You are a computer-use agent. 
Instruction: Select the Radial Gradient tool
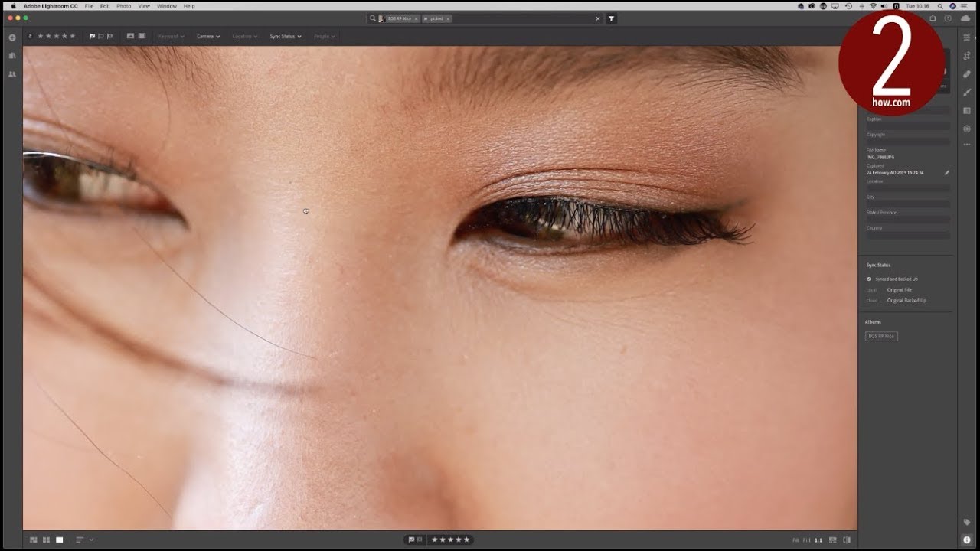click(967, 129)
